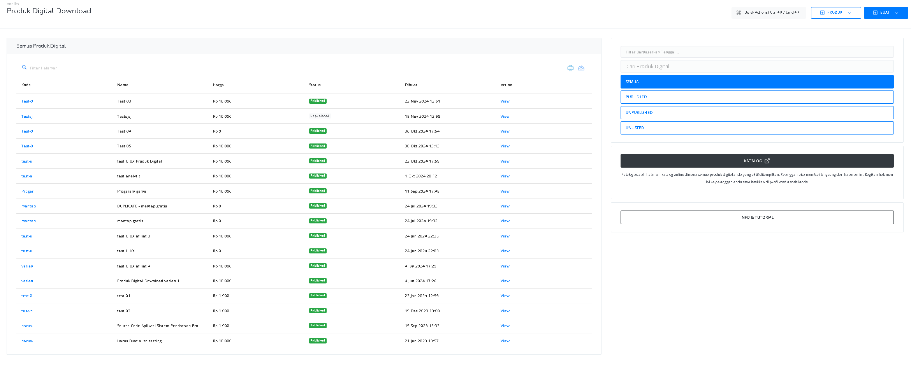Open the outlined dropdown button in the page header
The image size is (911, 377).
pyautogui.click(x=835, y=12)
